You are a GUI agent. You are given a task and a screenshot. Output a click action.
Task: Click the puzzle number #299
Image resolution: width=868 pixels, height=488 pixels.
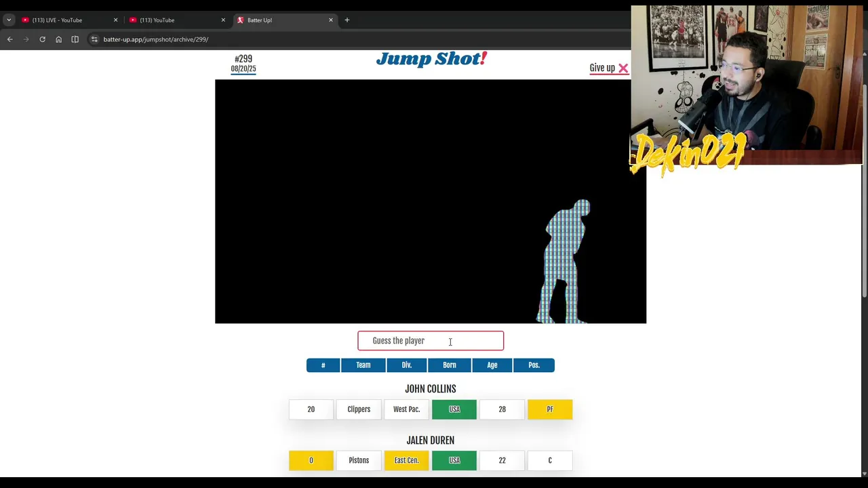point(243,60)
